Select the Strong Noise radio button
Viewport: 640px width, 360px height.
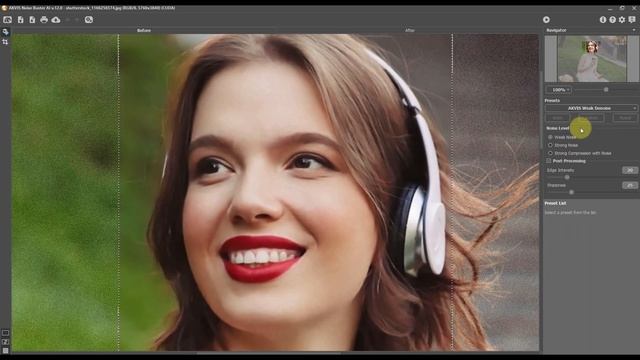tap(550, 145)
